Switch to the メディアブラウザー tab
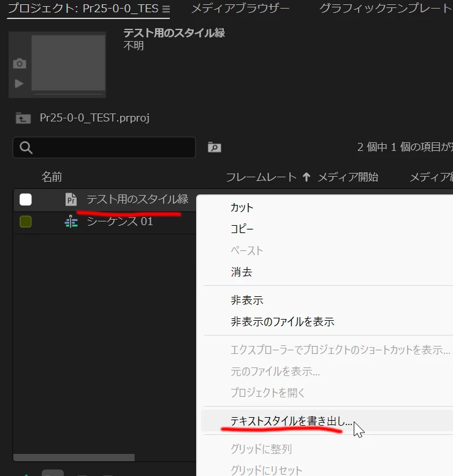The height and width of the screenshot is (476, 453). pyautogui.click(x=240, y=9)
